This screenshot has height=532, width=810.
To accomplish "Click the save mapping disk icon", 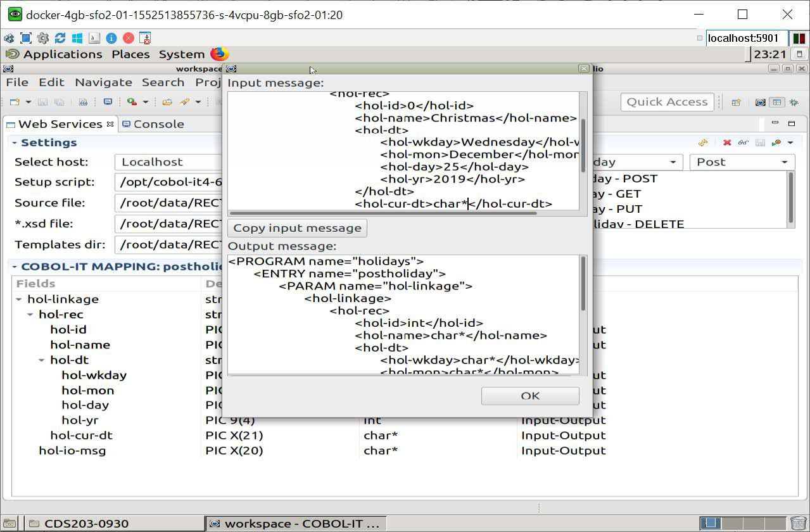I will point(760,142).
